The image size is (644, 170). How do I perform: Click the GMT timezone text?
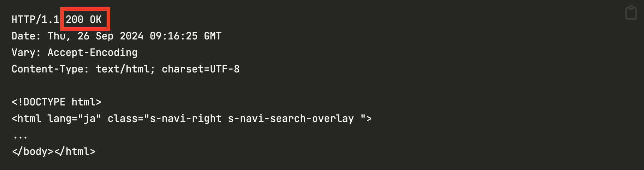[213, 36]
